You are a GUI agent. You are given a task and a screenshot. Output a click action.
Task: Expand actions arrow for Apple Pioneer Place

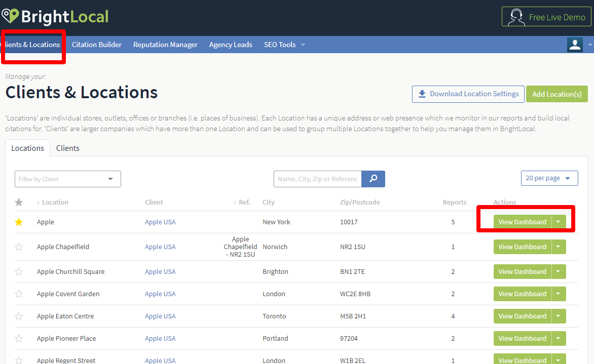559,338
